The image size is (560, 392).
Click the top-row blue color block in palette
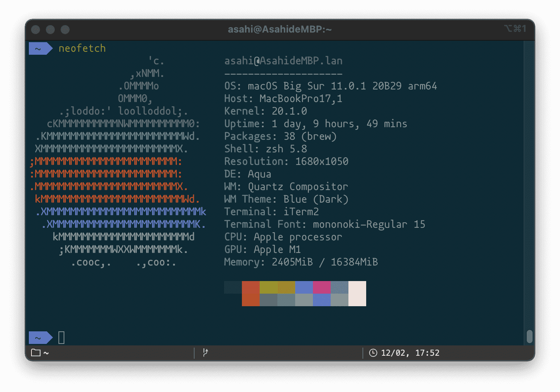click(x=304, y=287)
